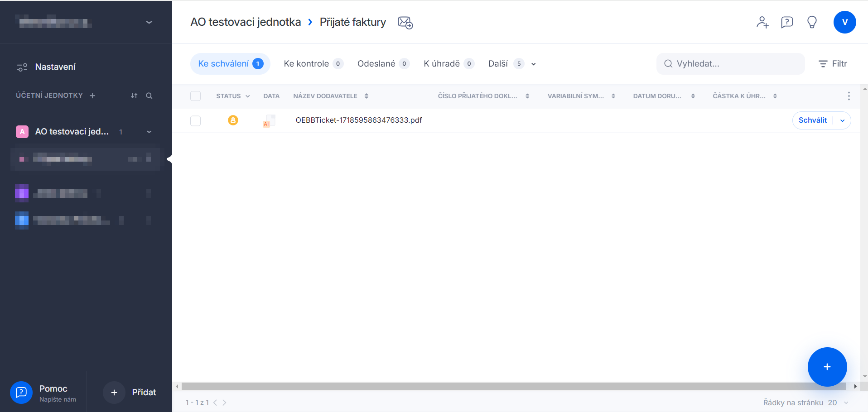Click the sort icon in Účetní jednotky
This screenshot has height=412, width=868.
coord(134,96)
